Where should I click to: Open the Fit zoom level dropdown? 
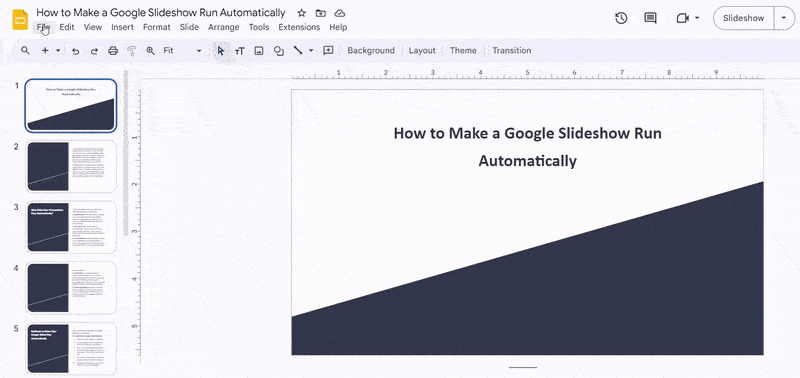pos(182,51)
